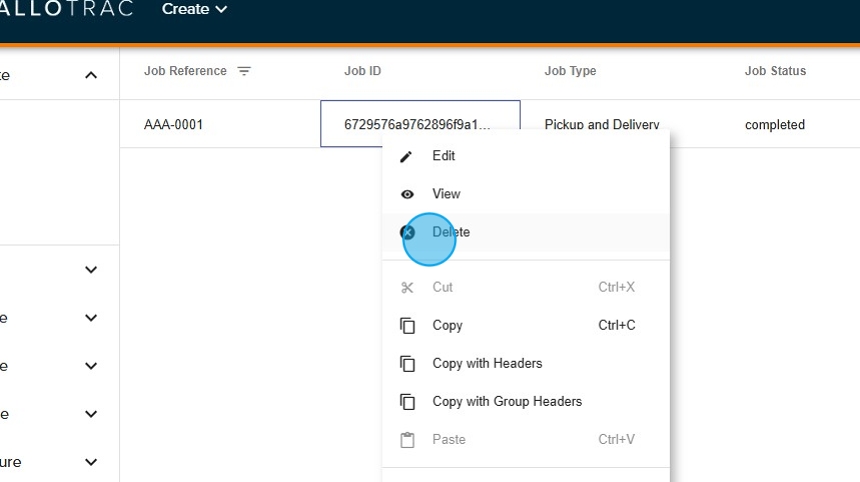Open the Create dropdown in top bar
The image size is (860, 482).
pos(194,9)
